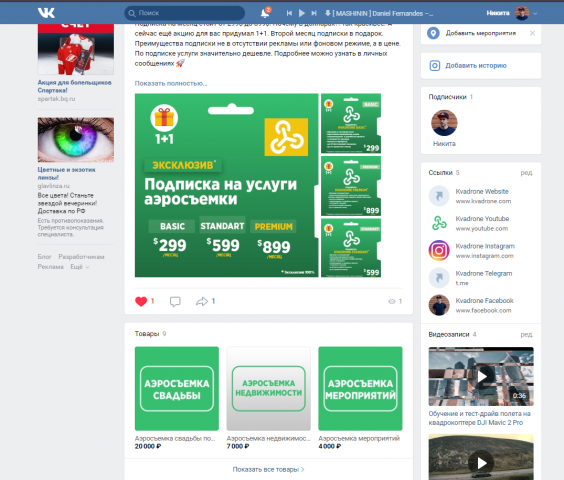Open the $599 STANDART subscription thumbnail

(x=351, y=248)
